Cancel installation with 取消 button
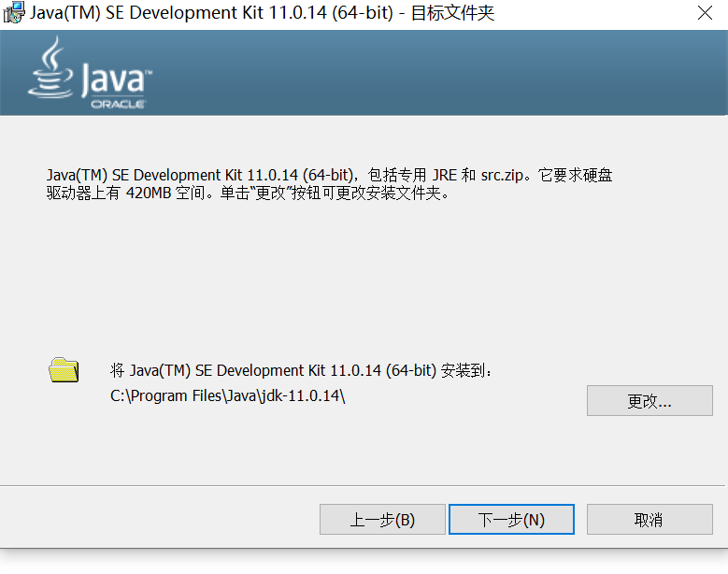 click(649, 519)
